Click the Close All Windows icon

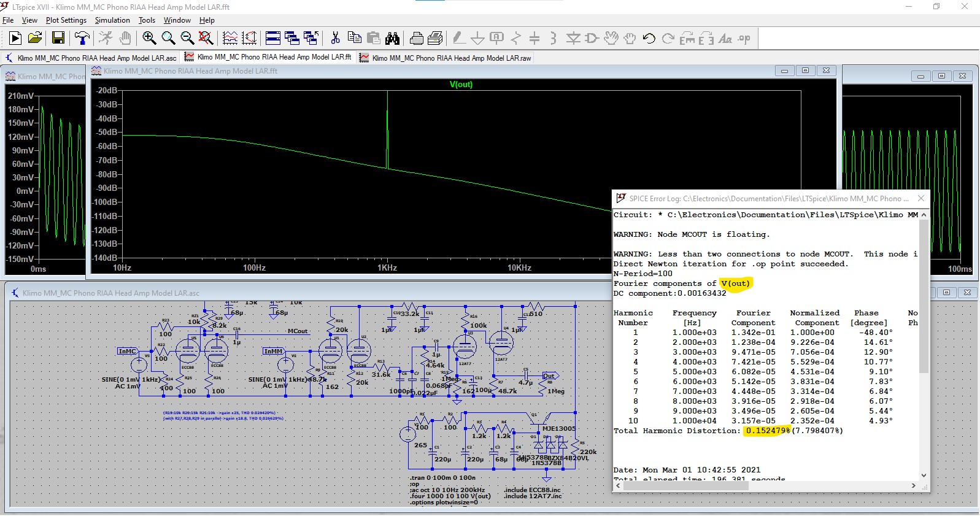(311, 39)
